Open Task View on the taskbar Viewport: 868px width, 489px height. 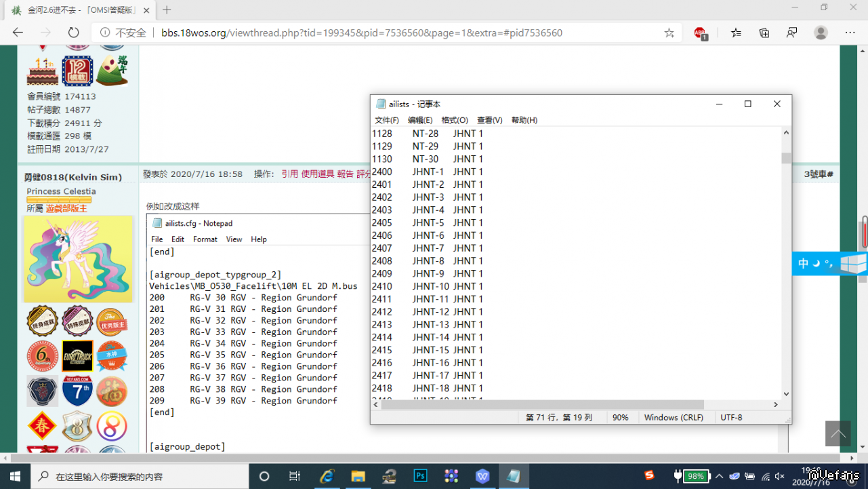pyautogui.click(x=295, y=476)
